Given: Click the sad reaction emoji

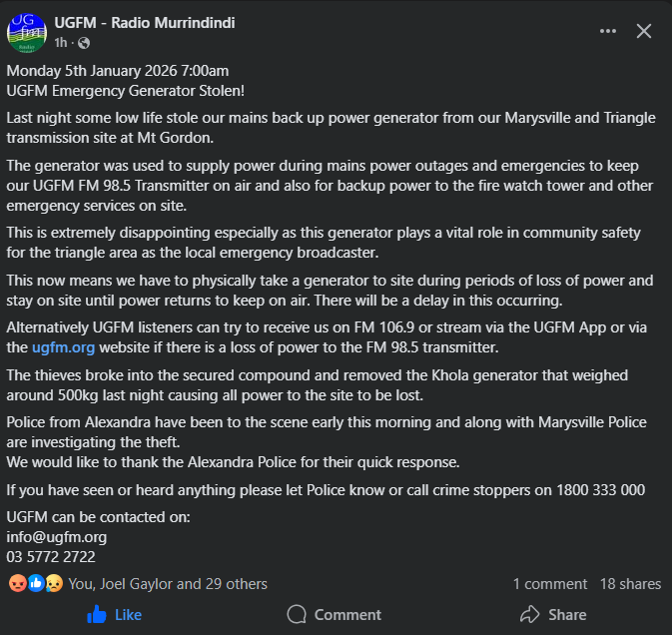Looking at the screenshot, I should 53,583.
